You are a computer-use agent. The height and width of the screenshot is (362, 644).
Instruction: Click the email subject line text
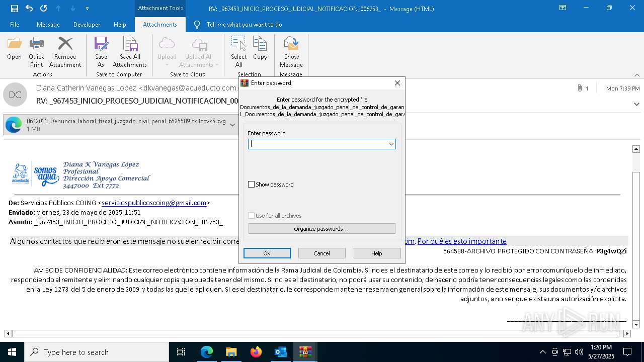tap(137, 101)
